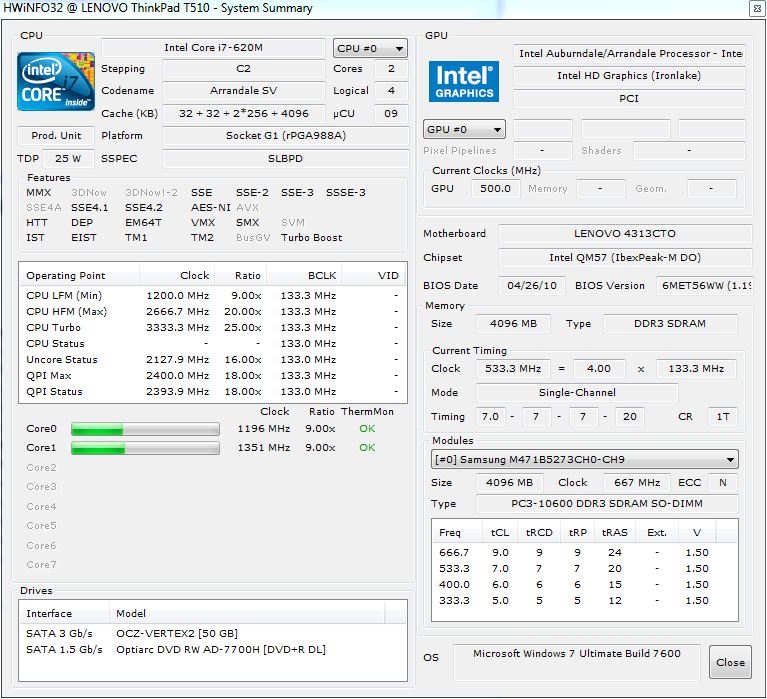Click the Core0 usage bar

coord(145,429)
